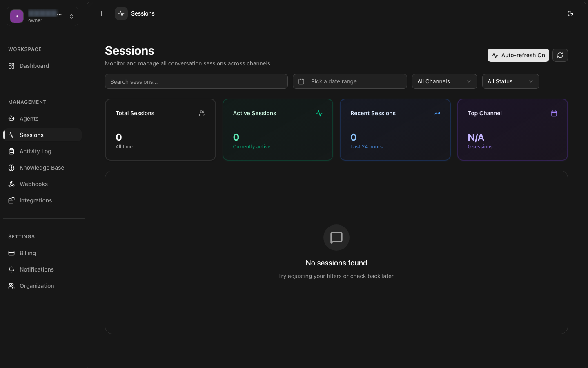Open Notifications settings
588x368 pixels.
(x=42, y=269)
